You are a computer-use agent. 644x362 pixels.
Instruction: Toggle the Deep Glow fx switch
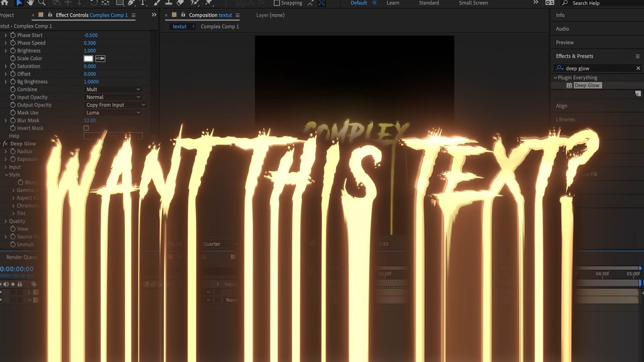[x=5, y=144]
